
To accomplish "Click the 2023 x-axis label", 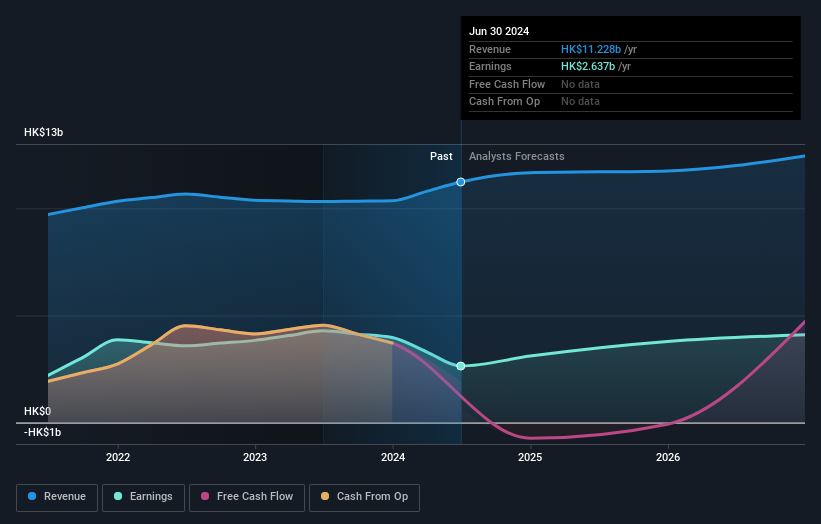I will click(x=255, y=457).
